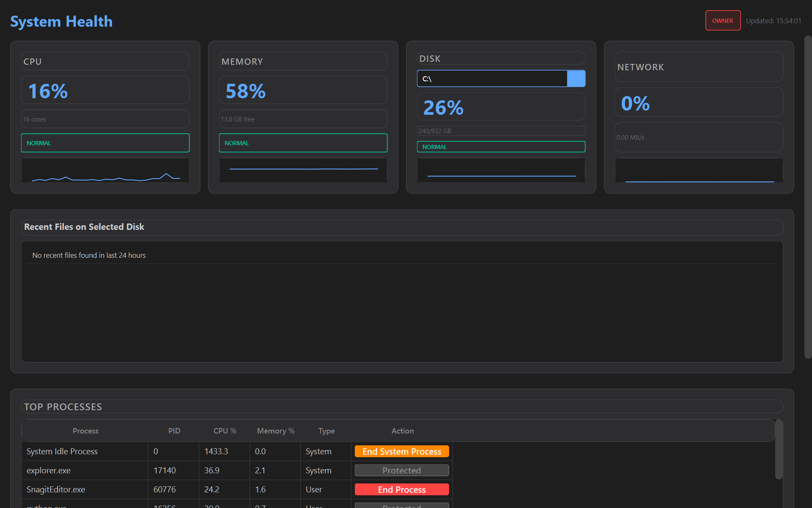Click the CPU usage sparkline chart

click(x=105, y=171)
